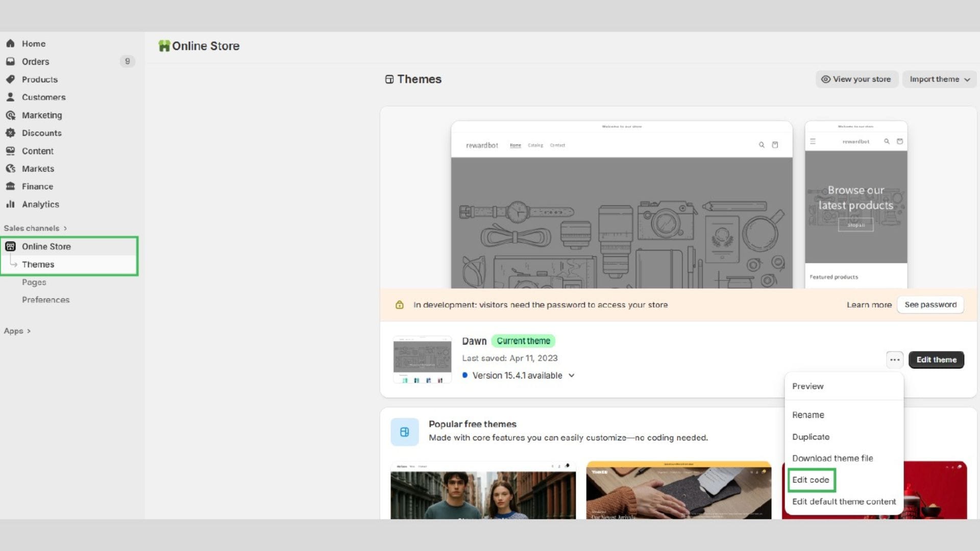Click the Products tag icon
This screenshot has width=980, height=551.
point(10,79)
